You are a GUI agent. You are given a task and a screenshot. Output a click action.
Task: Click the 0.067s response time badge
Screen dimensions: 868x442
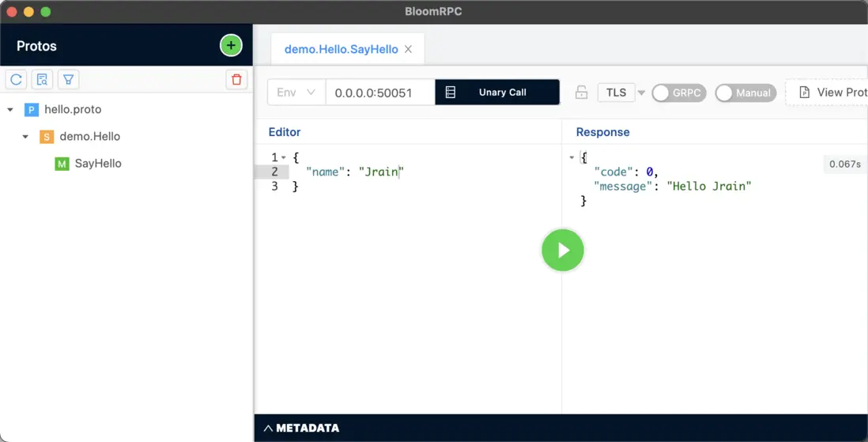point(845,164)
